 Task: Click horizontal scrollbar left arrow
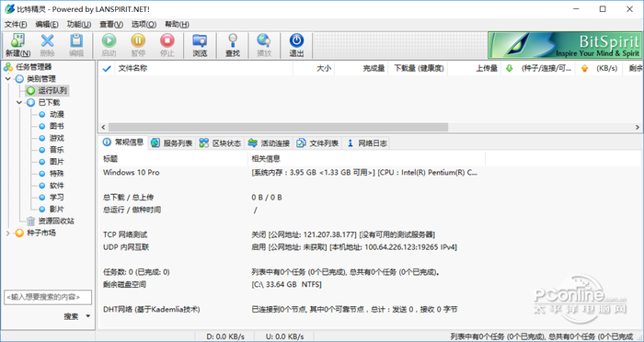(103, 127)
